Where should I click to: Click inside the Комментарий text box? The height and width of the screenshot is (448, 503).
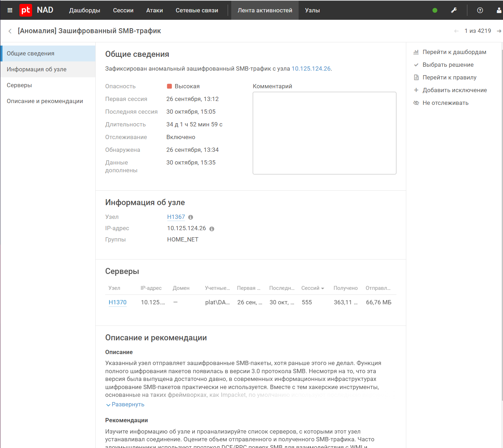[324, 133]
